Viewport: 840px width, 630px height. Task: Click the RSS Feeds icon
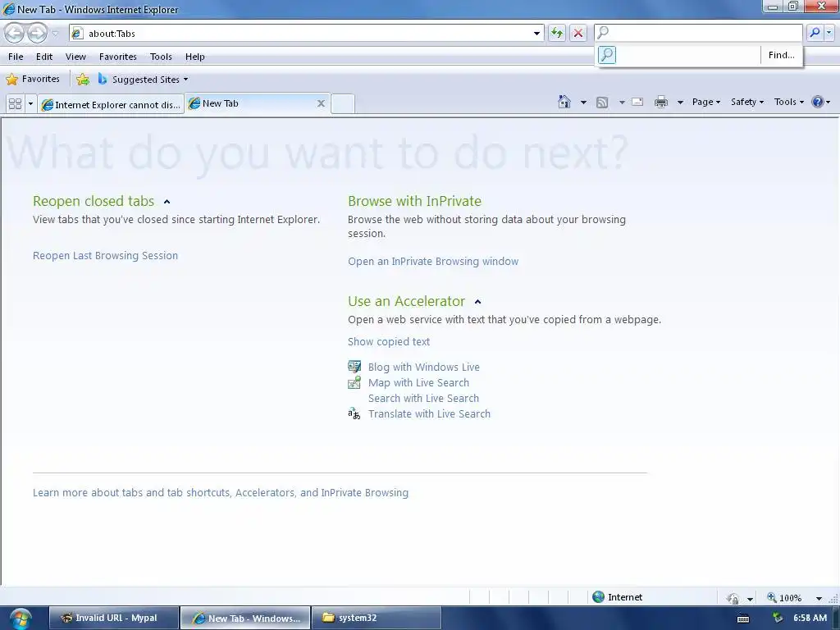click(602, 102)
